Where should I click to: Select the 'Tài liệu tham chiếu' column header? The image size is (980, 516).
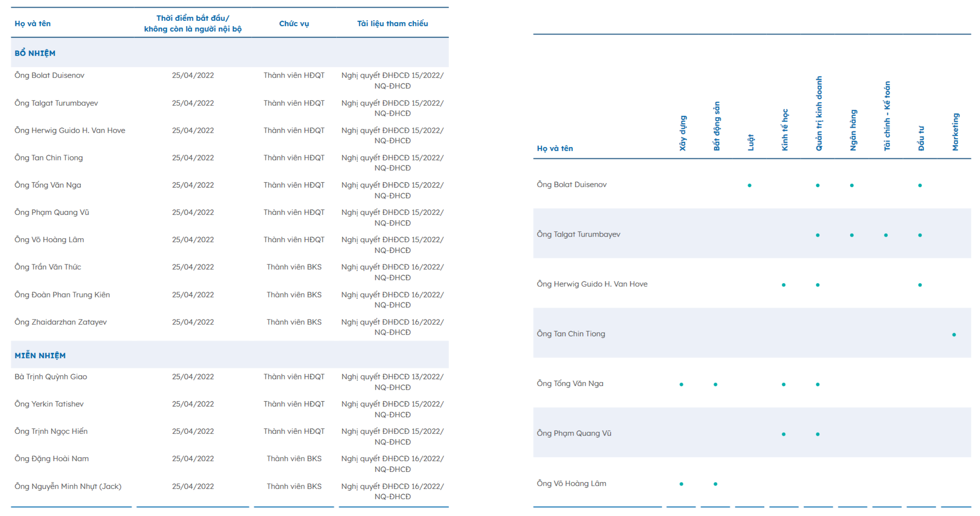tap(393, 24)
